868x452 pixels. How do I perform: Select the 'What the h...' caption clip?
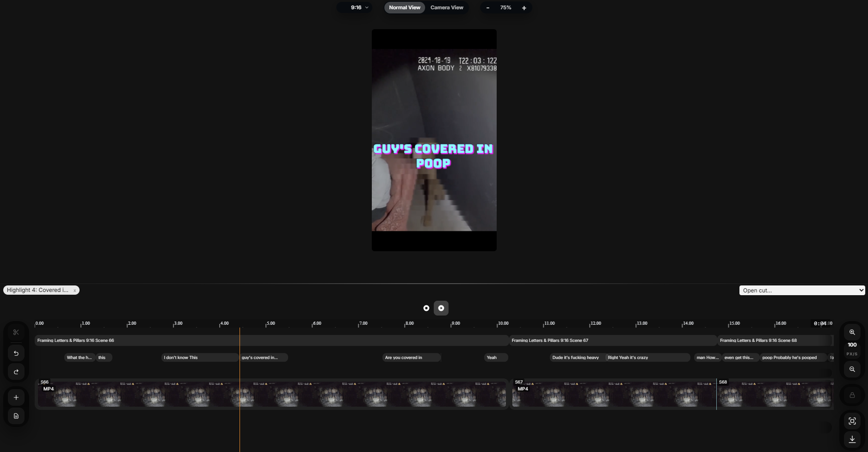(x=80, y=358)
